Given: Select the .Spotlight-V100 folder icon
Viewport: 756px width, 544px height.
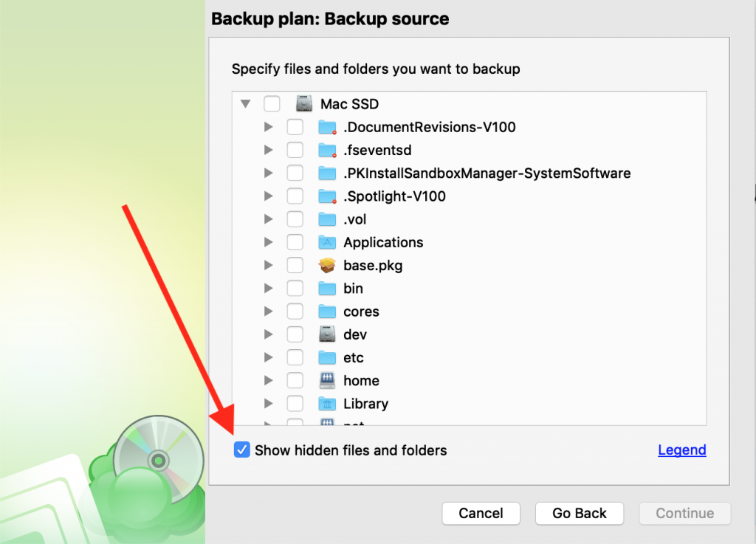Looking at the screenshot, I should tap(327, 196).
